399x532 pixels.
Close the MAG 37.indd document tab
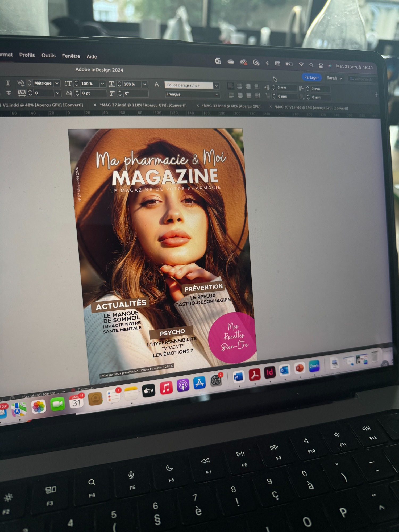coord(95,105)
